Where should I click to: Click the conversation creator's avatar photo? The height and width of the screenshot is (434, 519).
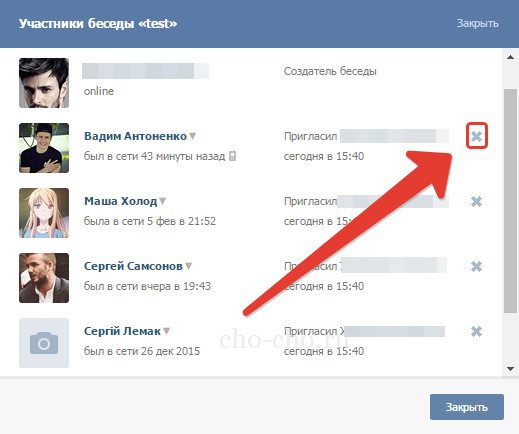44,83
